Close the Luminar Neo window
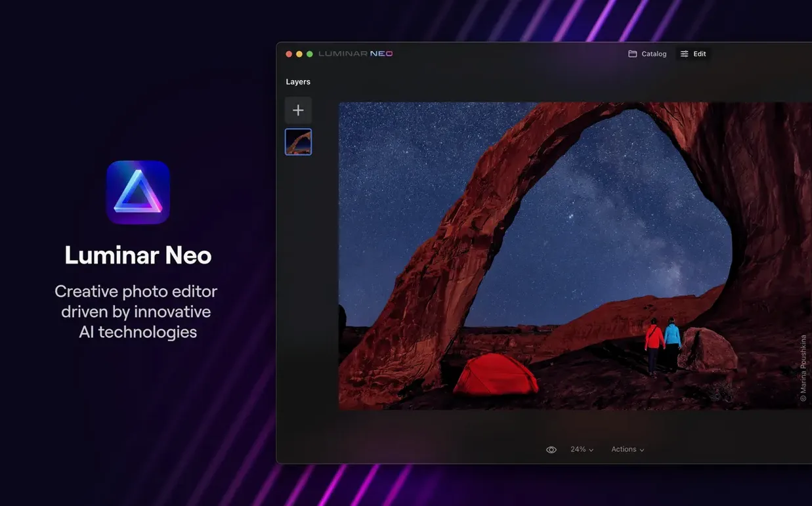 pyautogui.click(x=289, y=54)
